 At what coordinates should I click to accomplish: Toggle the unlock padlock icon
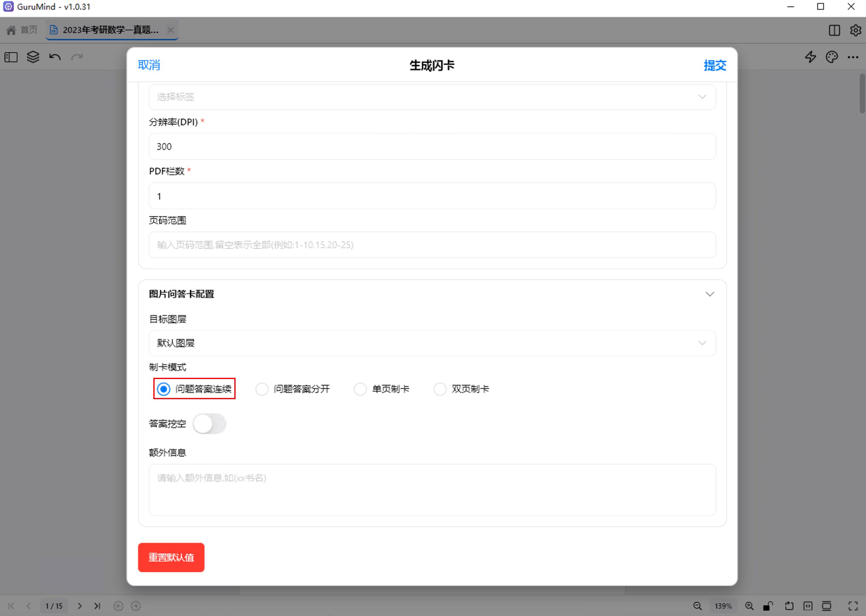768,606
